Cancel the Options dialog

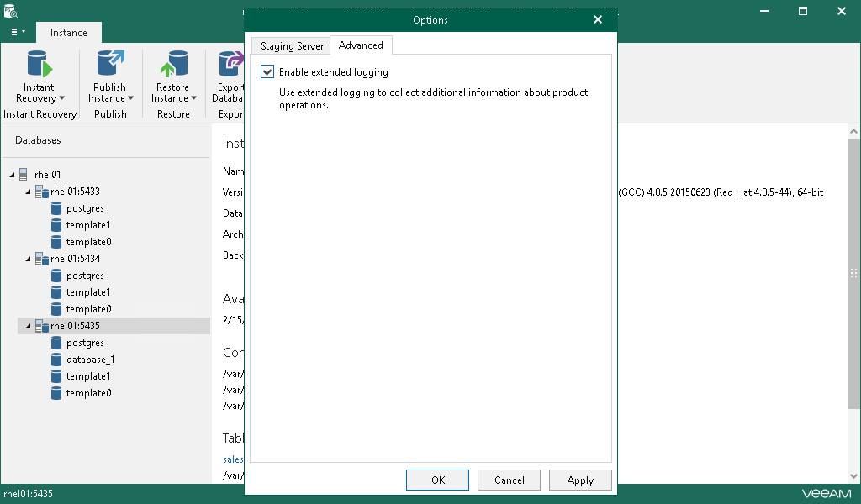coord(509,480)
